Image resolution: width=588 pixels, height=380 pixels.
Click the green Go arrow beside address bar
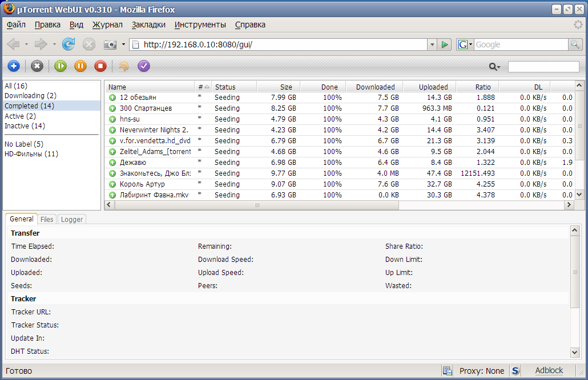tap(445, 45)
